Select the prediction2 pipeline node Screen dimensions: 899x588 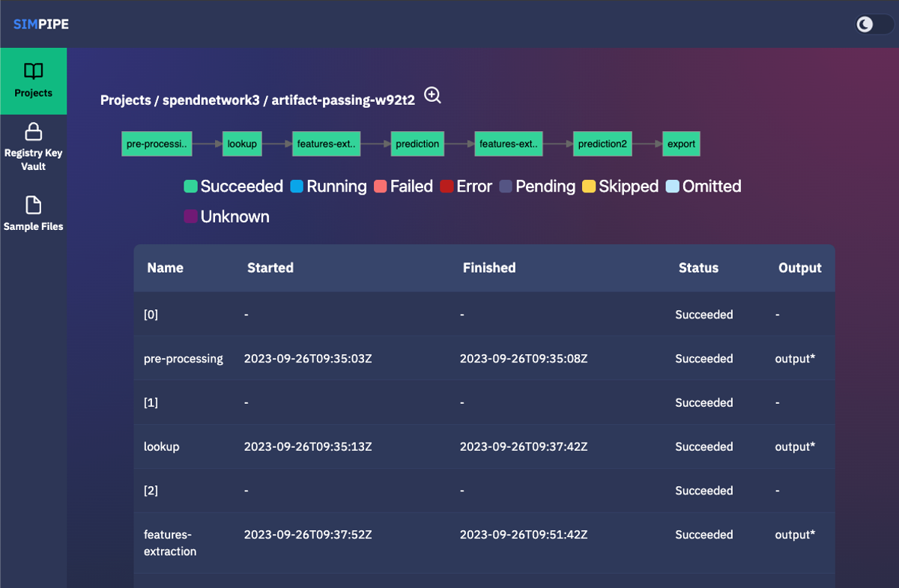602,144
